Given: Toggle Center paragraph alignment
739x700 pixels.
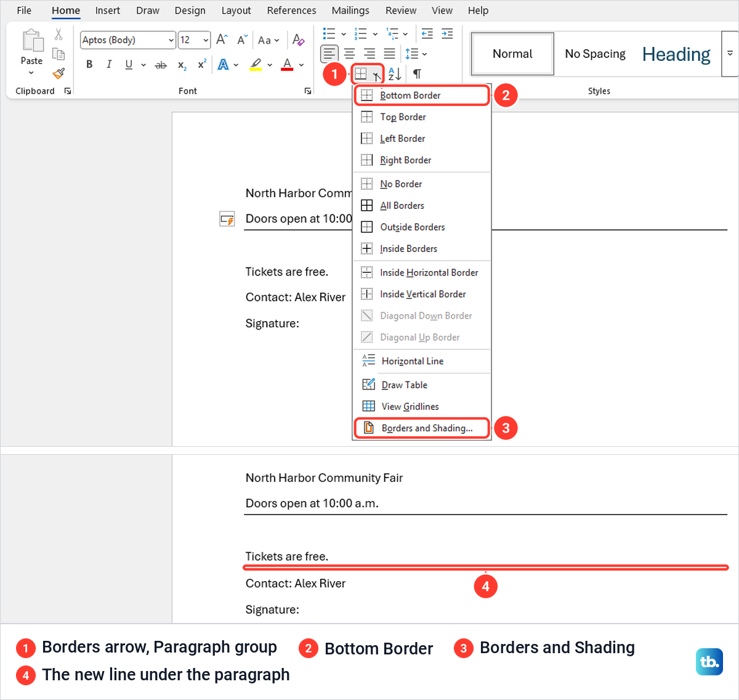Looking at the screenshot, I should 349,54.
